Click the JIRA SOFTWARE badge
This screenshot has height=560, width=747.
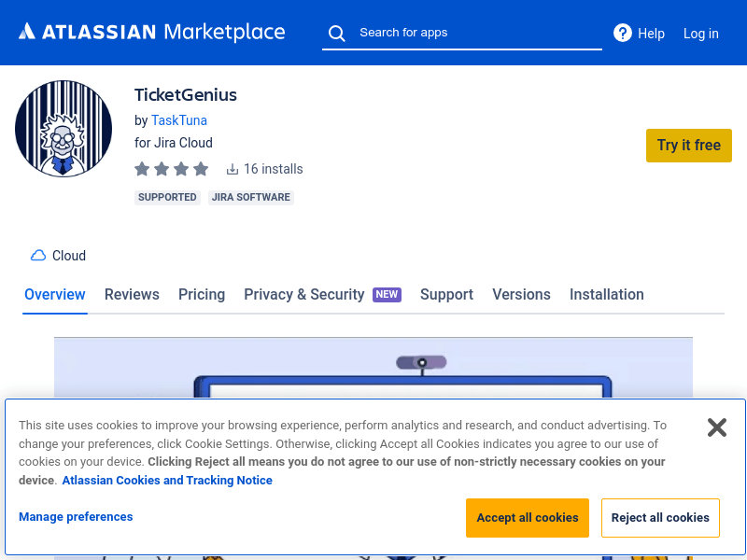click(251, 197)
